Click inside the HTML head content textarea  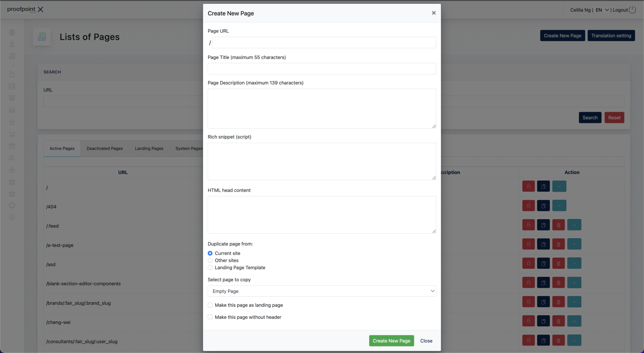tap(322, 215)
